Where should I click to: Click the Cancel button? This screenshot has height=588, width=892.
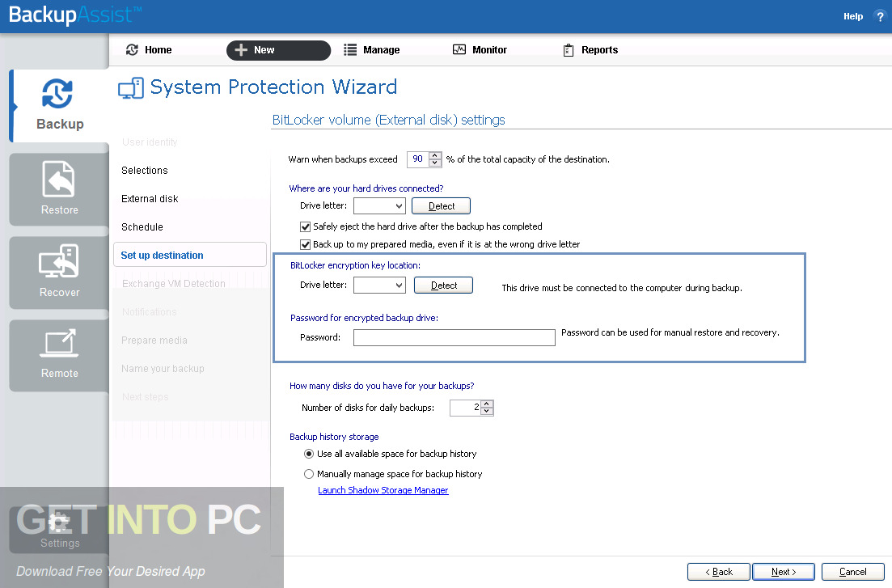pos(852,572)
